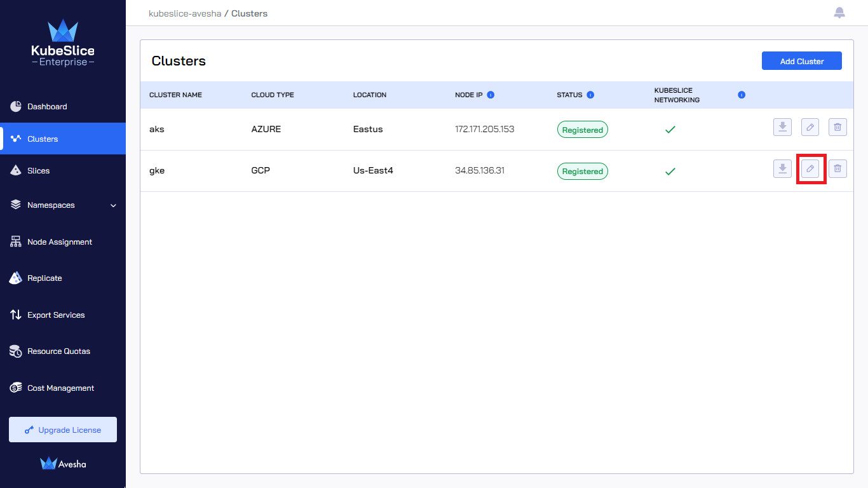The width and height of the screenshot is (868, 488).
Task: Click the GCP cloud type cell
Action: (261, 170)
